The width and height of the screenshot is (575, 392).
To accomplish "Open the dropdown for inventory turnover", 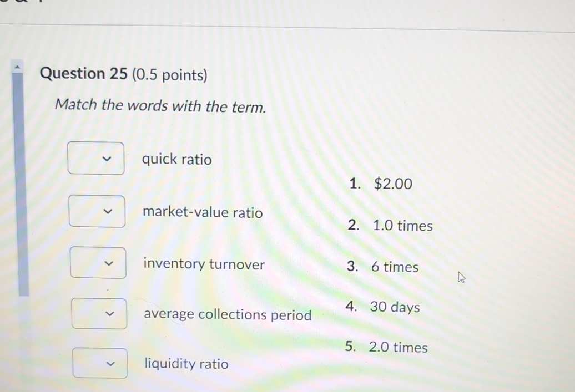I will pyautogui.click(x=98, y=262).
